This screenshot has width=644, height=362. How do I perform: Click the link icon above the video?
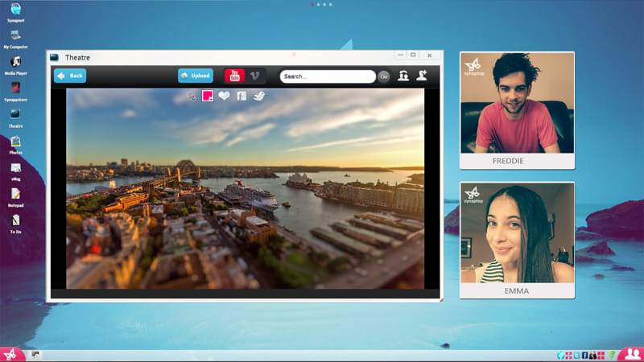coord(192,96)
